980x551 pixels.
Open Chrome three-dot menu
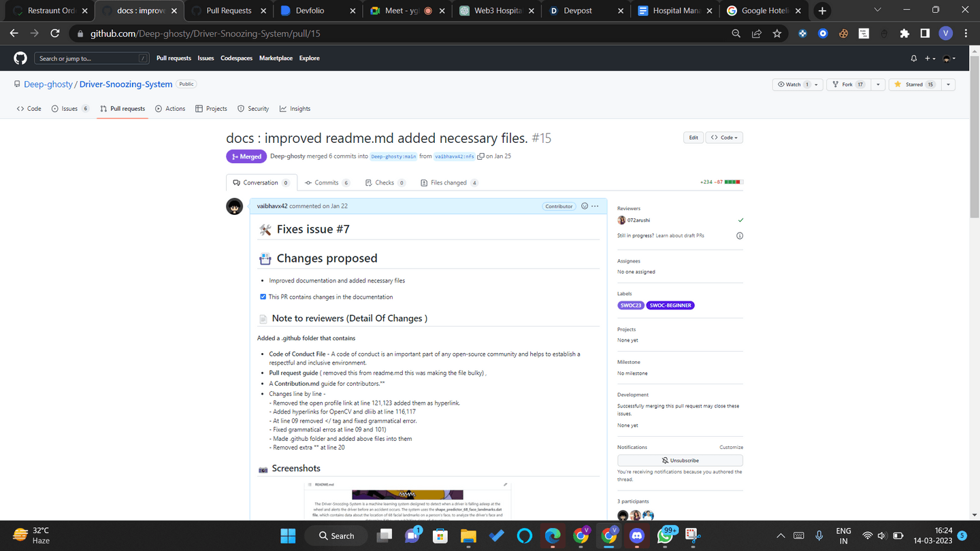click(966, 33)
